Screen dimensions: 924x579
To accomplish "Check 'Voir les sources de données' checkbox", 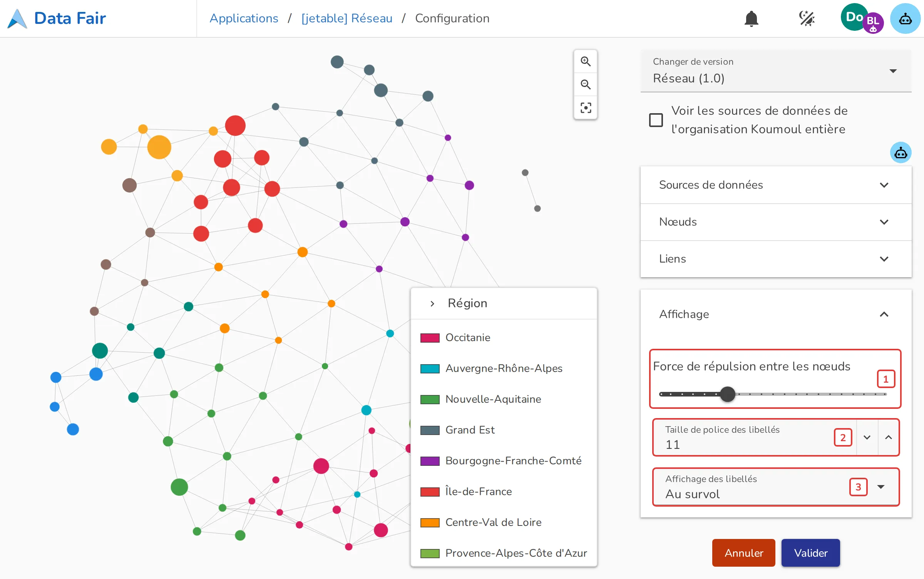I will pyautogui.click(x=656, y=120).
